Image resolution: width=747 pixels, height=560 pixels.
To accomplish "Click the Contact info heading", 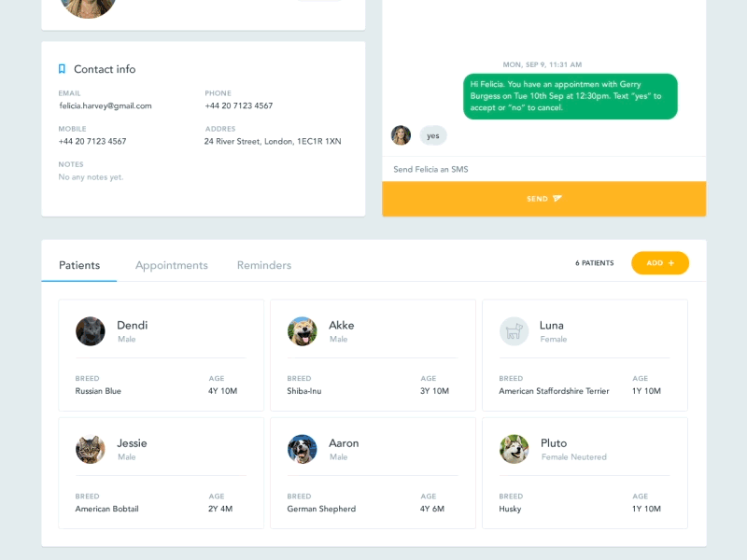I will pos(105,69).
